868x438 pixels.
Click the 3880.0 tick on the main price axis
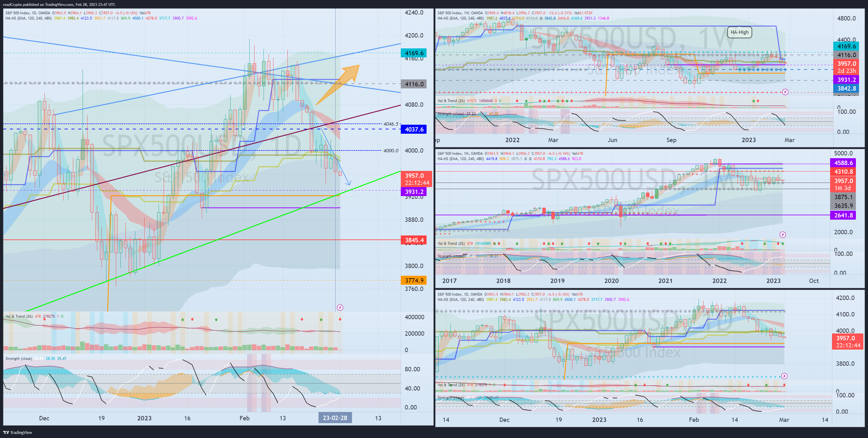click(x=414, y=220)
